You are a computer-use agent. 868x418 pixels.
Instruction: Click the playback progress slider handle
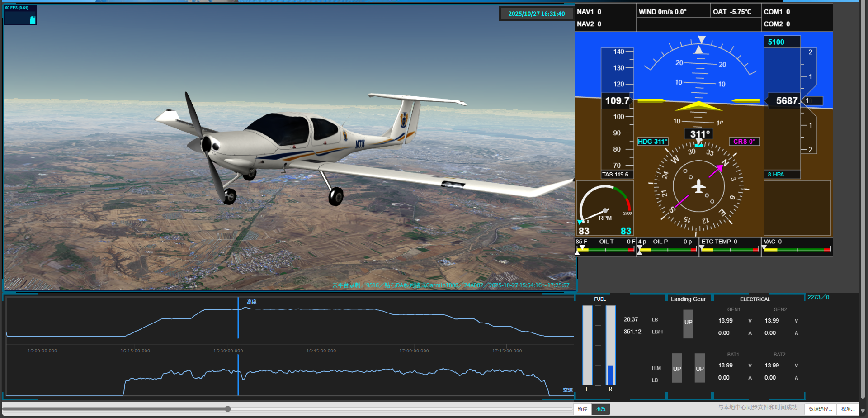pyautogui.click(x=228, y=409)
